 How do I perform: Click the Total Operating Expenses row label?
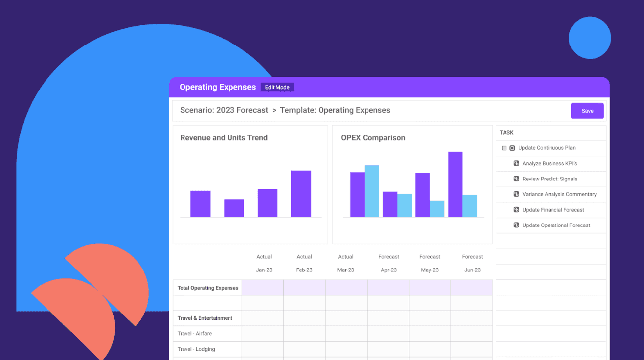click(x=208, y=288)
